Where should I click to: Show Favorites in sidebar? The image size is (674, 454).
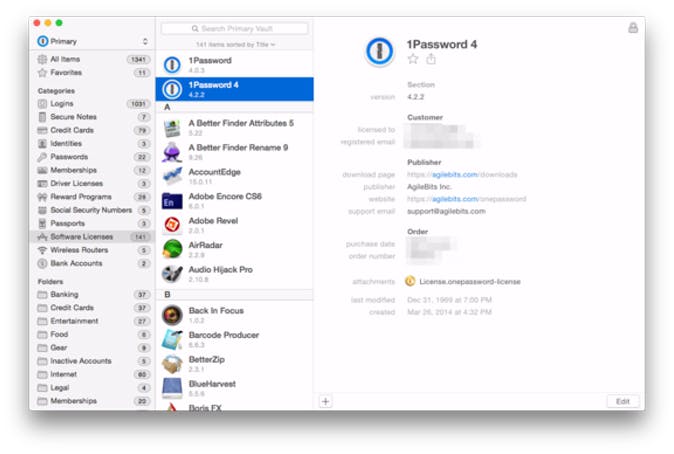(x=92, y=72)
